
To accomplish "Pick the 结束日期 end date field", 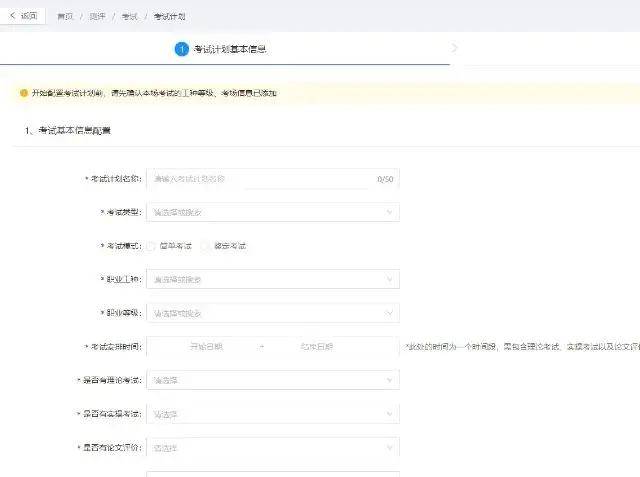I will [x=317, y=346].
